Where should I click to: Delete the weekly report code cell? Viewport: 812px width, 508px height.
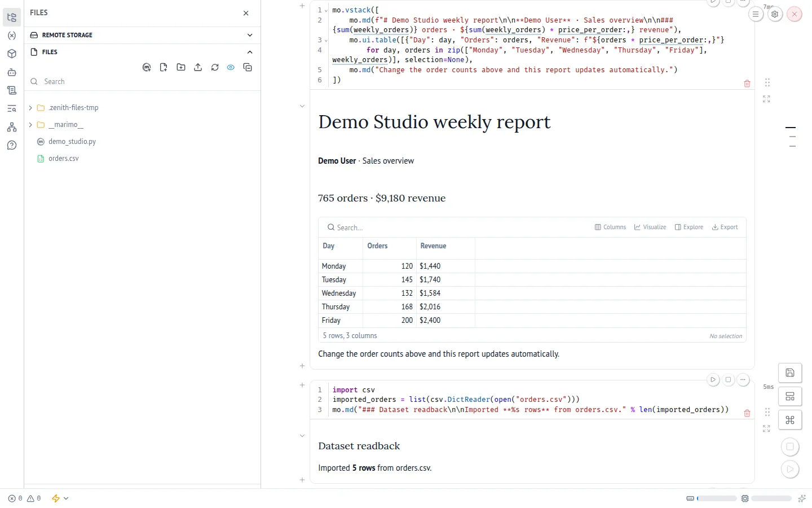pos(747,84)
